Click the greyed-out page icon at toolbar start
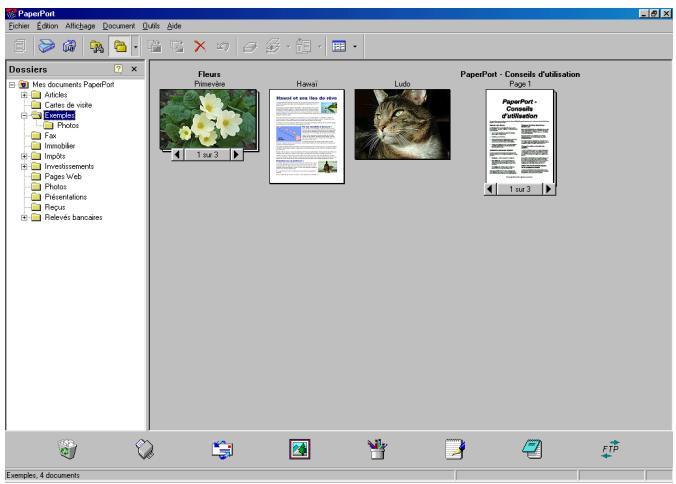 [x=20, y=46]
